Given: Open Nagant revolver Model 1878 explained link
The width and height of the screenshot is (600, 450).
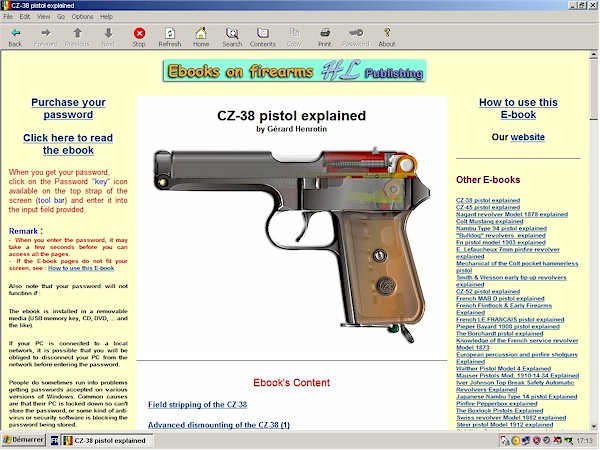Looking at the screenshot, I should pyautogui.click(x=512, y=214).
